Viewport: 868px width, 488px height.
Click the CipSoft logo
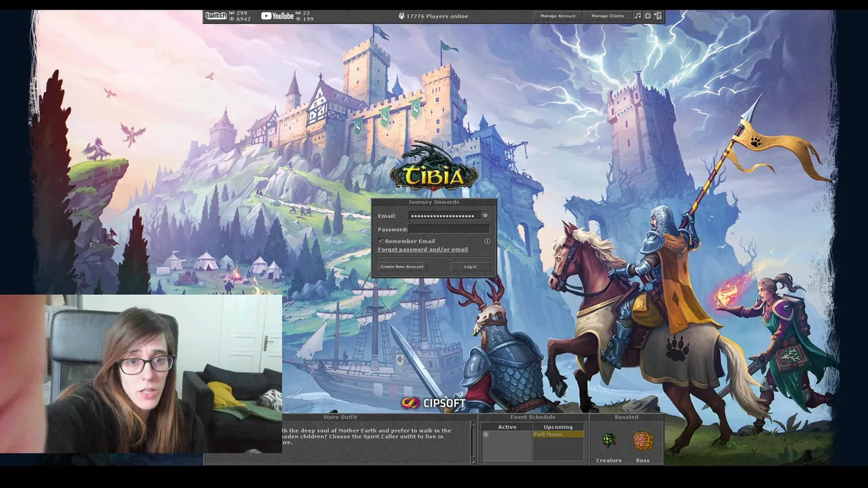(x=433, y=403)
